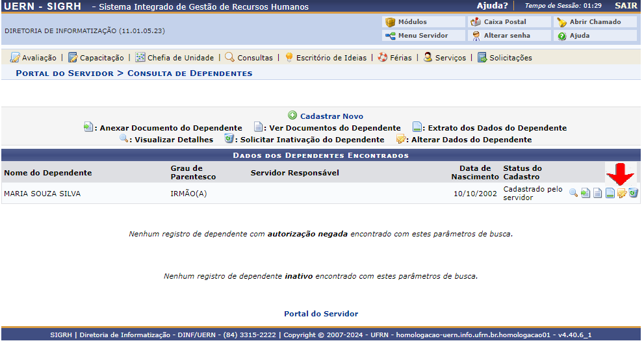Open the Capacitação menu

[x=96, y=58]
